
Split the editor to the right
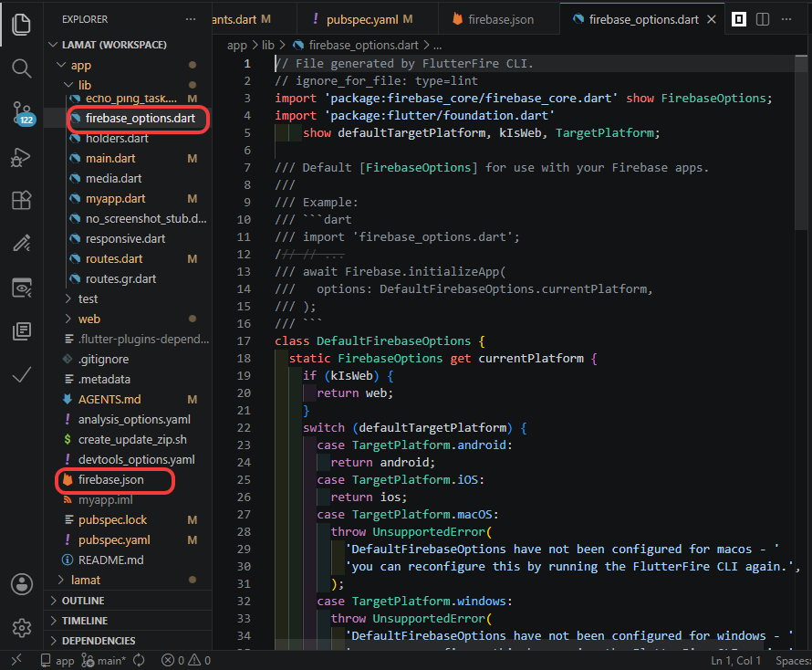[x=763, y=19]
